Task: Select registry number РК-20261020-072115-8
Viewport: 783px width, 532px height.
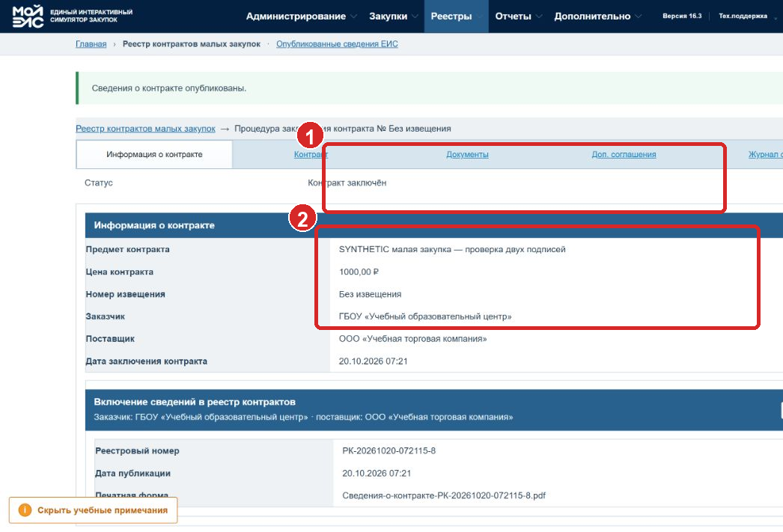Action: 389,450
